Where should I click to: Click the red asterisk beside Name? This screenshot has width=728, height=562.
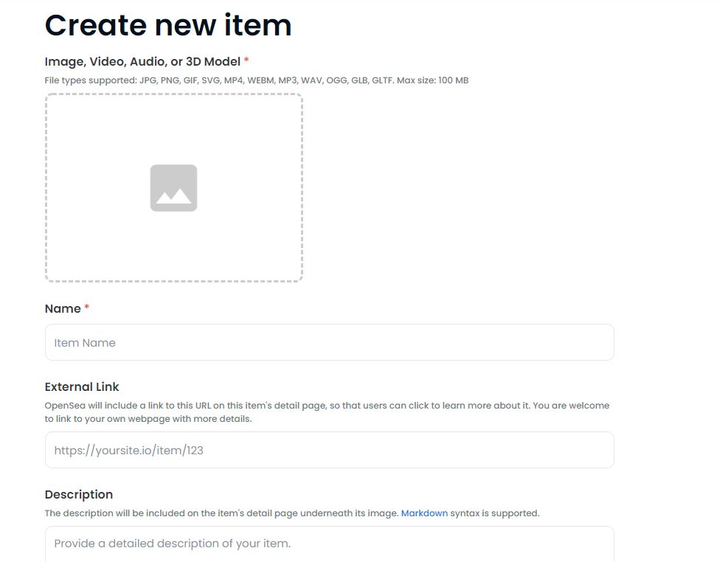[x=87, y=308]
